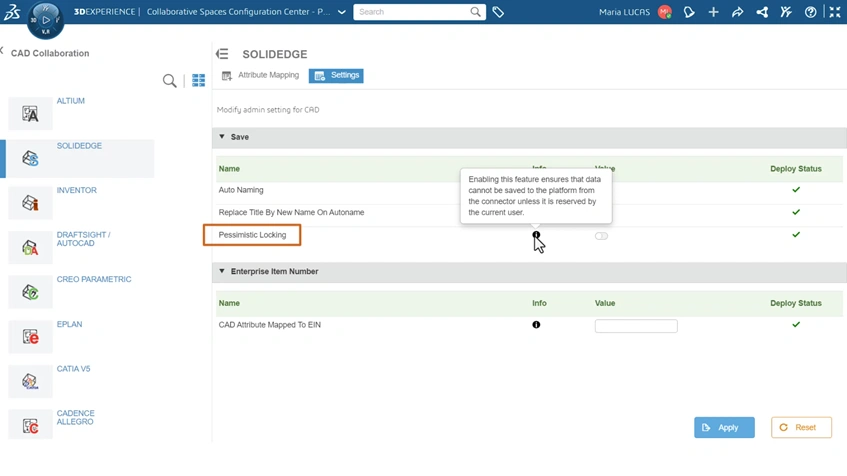Click the CAD Attribute Mapped To EIN field
This screenshot has width=847, height=476.
pyautogui.click(x=636, y=326)
